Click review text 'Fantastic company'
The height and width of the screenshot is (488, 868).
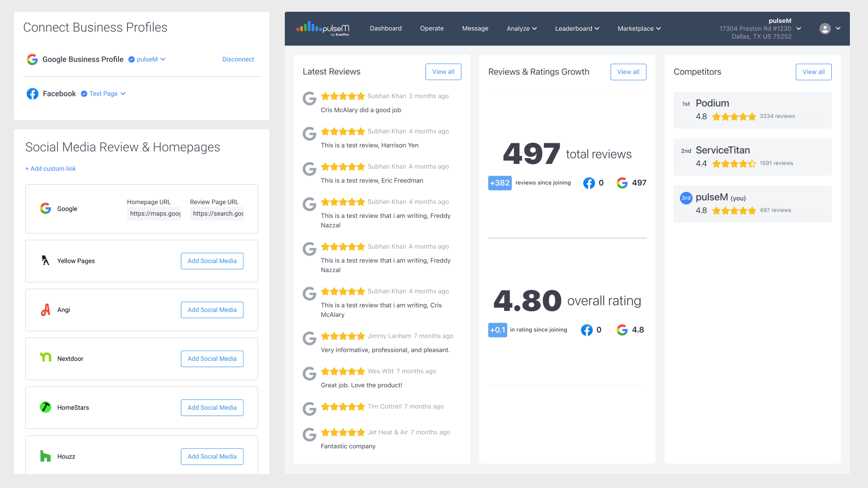pos(348,446)
